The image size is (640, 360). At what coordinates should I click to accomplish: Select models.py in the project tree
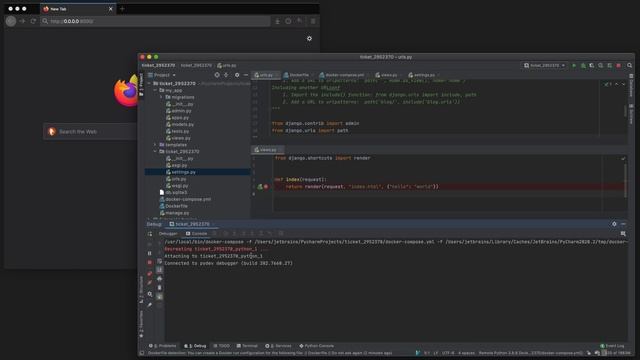click(x=180, y=124)
